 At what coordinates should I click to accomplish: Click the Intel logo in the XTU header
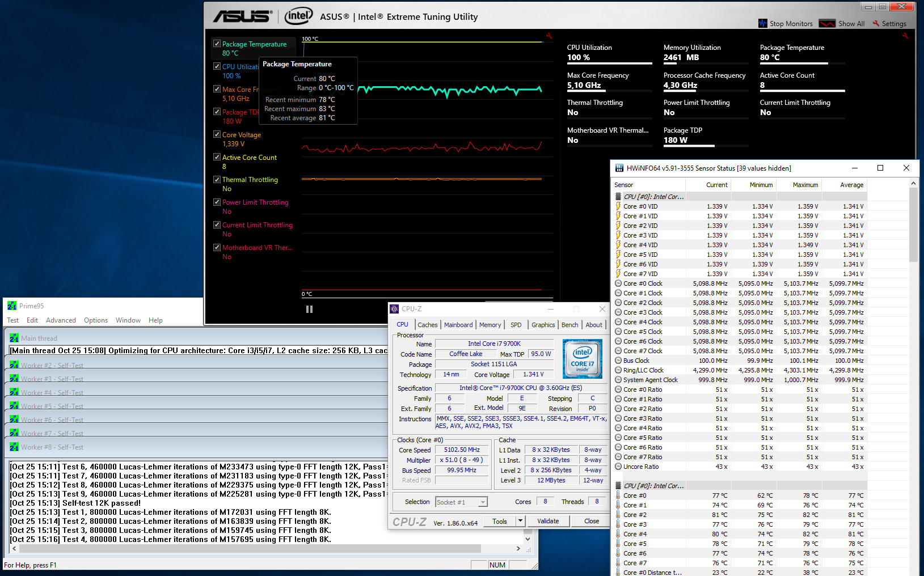tap(298, 16)
